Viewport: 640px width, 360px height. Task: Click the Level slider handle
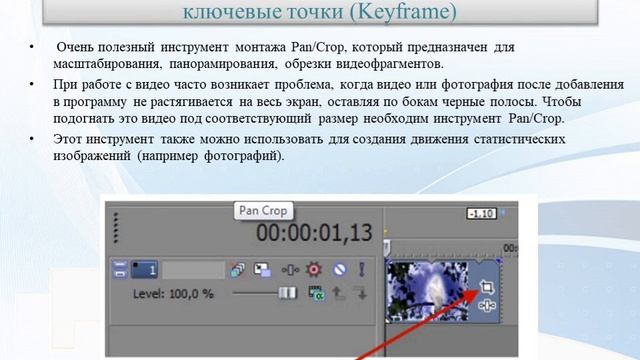[287, 293]
